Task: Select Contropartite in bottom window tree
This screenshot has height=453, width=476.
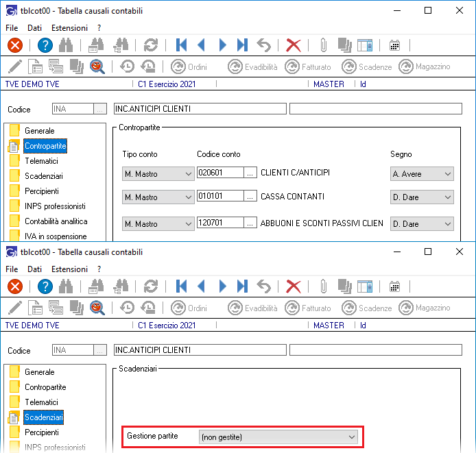Action: (45, 387)
